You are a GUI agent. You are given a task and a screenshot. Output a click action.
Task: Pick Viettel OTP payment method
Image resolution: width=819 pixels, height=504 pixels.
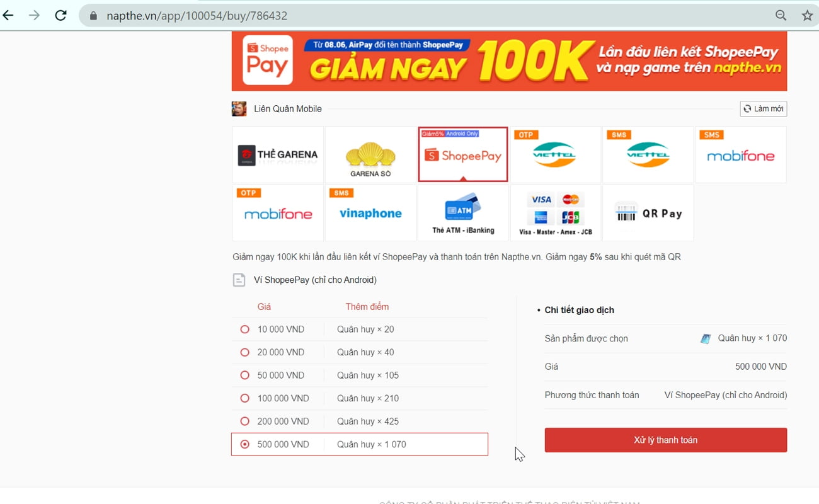(555, 154)
